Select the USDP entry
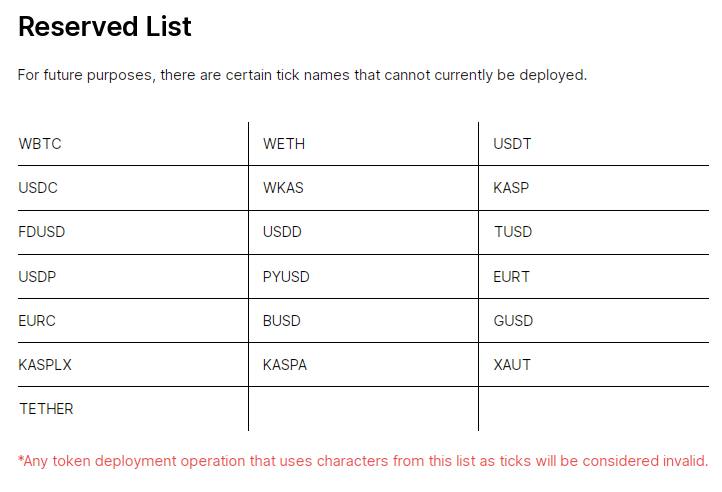Screen dimensions: 722x492 (37, 277)
